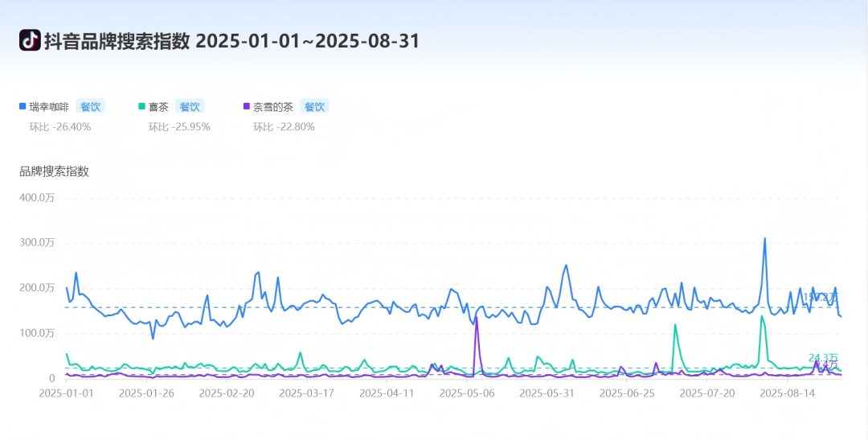Screen dimensions: 868x440
Task: Click the 2025-08-14 x-axis date
Action: pyautogui.click(x=787, y=393)
